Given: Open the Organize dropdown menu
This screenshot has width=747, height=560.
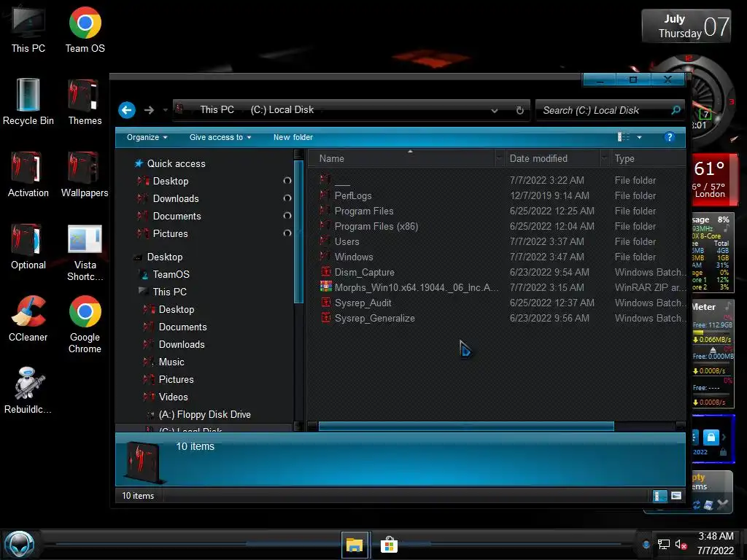Looking at the screenshot, I should point(147,137).
